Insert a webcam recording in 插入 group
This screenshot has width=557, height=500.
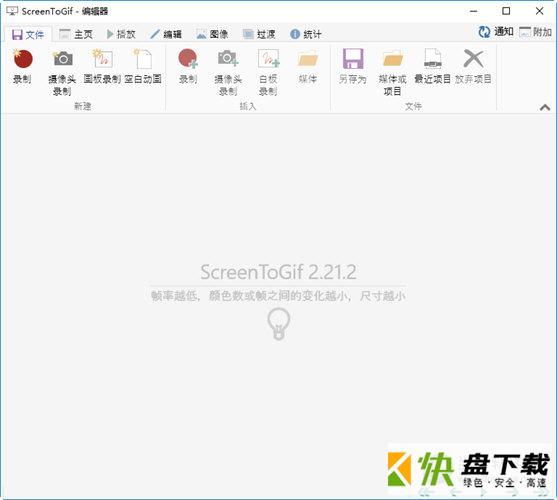228,72
